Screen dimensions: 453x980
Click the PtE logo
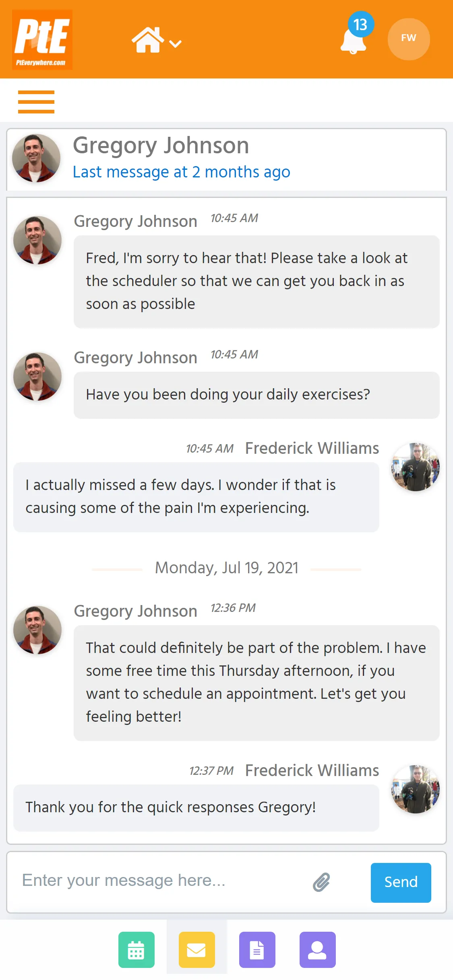pyautogui.click(x=42, y=39)
